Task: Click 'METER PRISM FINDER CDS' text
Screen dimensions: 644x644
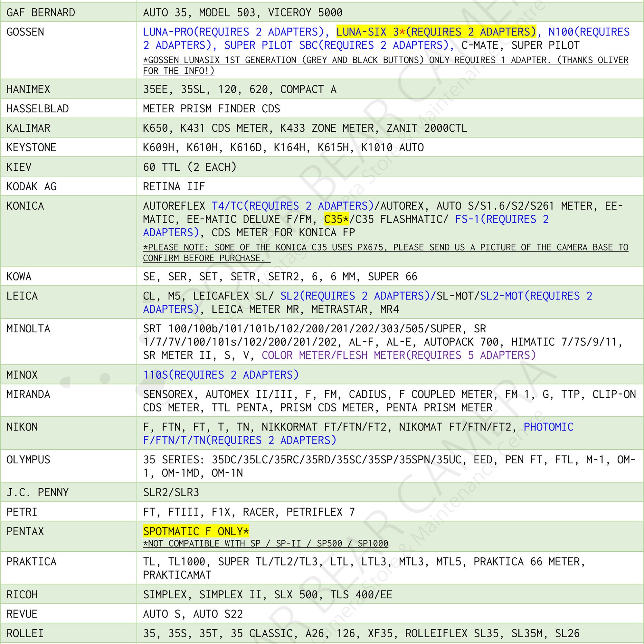Action: coord(211,109)
